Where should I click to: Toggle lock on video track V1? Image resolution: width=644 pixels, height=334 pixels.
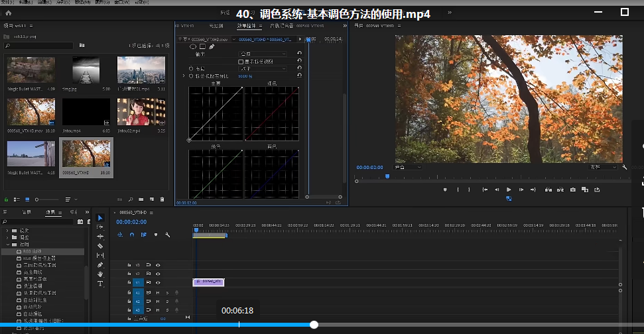pos(129,283)
